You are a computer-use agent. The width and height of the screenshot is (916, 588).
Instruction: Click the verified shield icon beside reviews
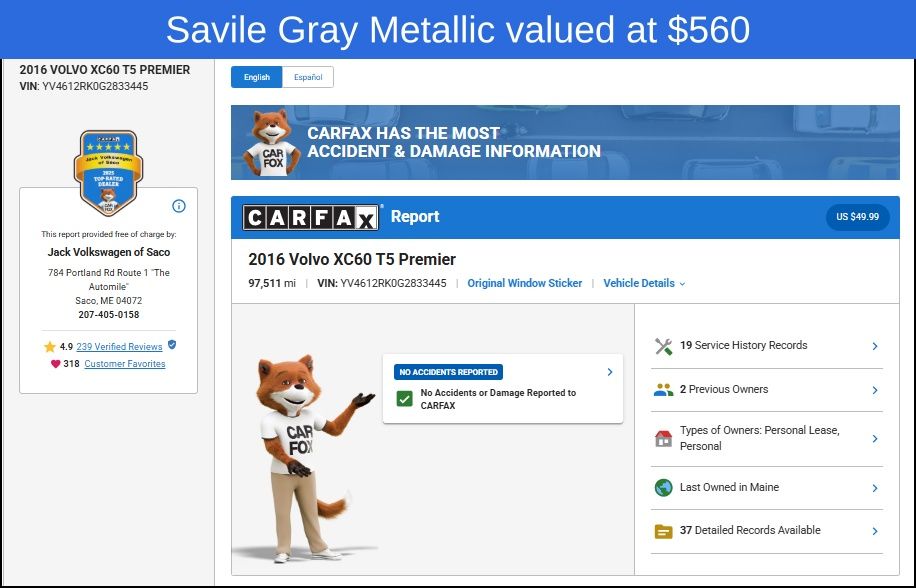click(172, 345)
